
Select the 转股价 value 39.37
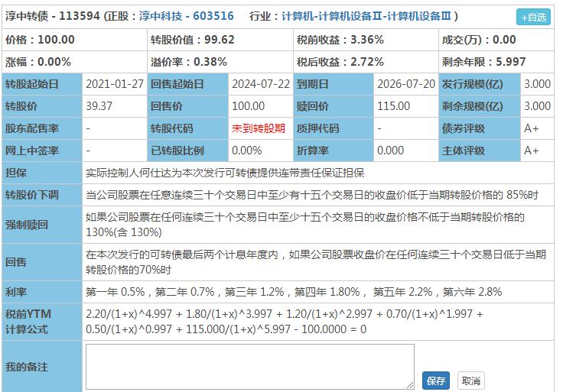(x=99, y=106)
